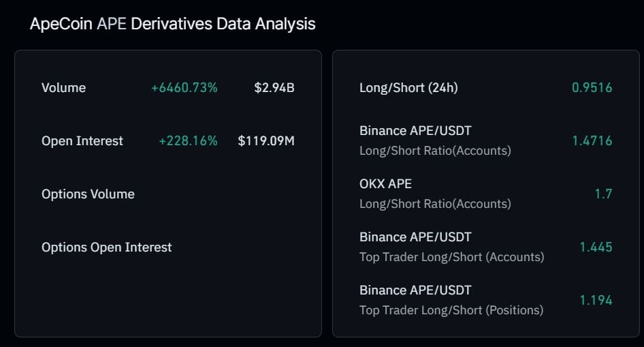The height and width of the screenshot is (347, 644).
Task: Open the Options Open Interest row
Action: click(x=107, y=247)
